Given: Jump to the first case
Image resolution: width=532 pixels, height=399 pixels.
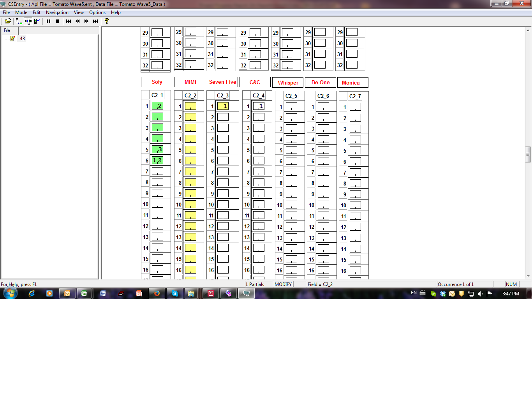Looking at the screenshot, I should [x=69, y=21].
